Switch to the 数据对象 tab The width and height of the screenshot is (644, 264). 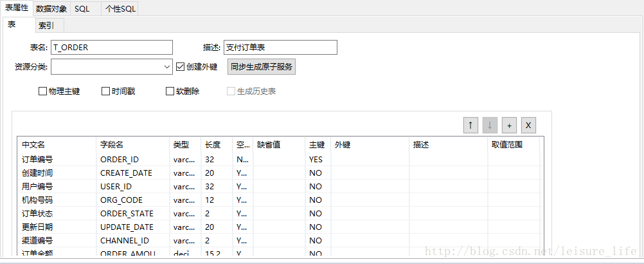point(51,8)
